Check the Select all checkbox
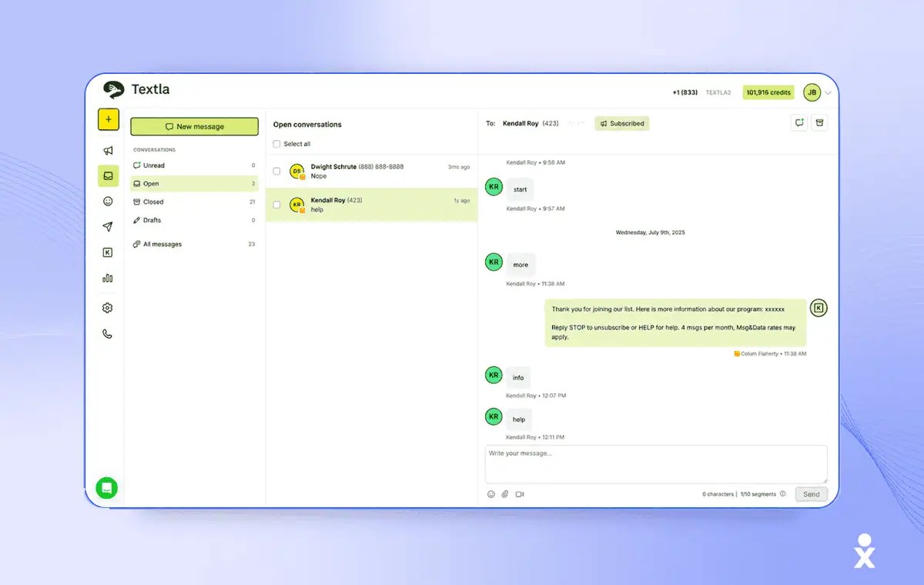This screenshot has width=924, height=585. 277,144
